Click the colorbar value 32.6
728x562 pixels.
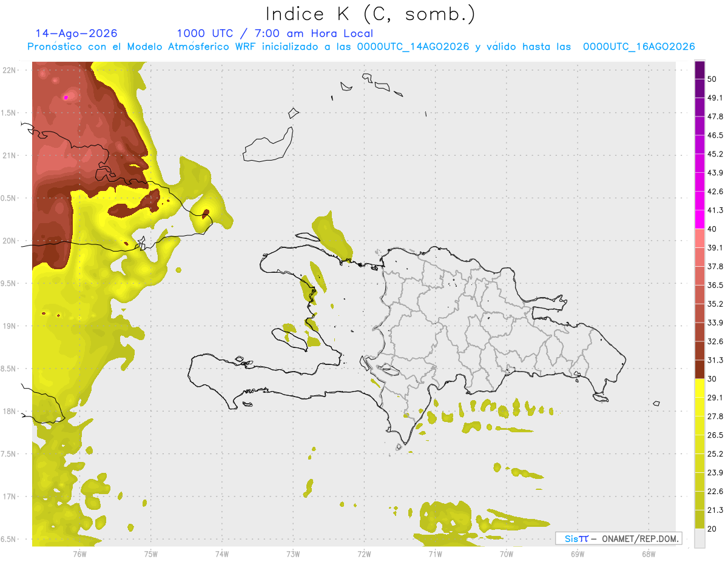[715, 341]
